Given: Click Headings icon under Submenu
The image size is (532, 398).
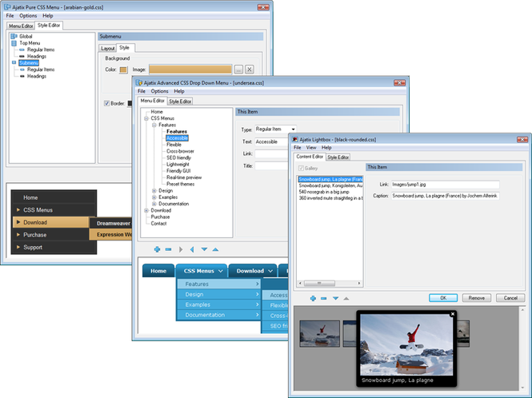Looking at the screenshot, I should click(22, 76).
